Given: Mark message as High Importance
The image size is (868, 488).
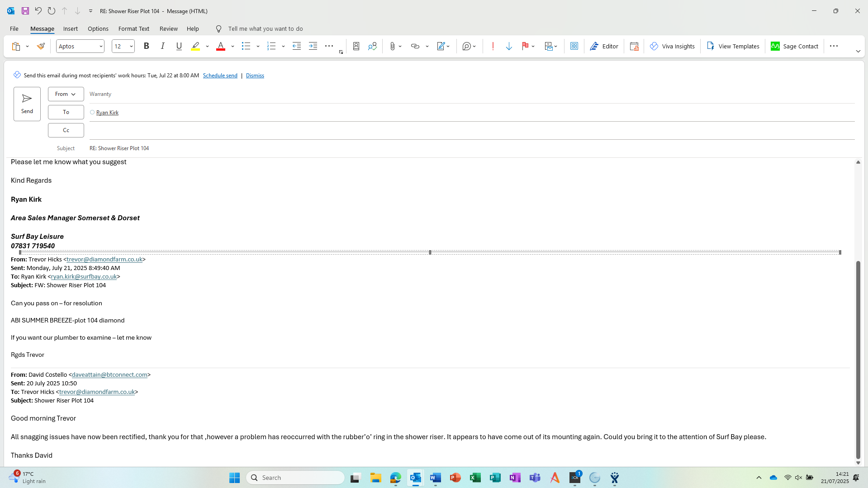Looking at the screenshot, I should coord(493,46).
